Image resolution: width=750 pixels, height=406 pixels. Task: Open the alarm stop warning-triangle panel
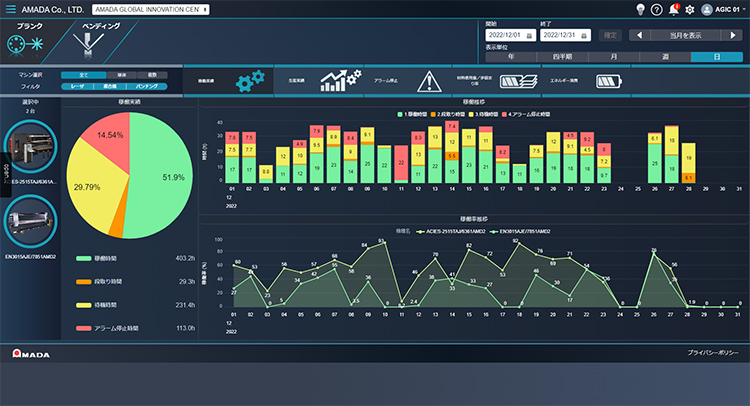point(429,81)
